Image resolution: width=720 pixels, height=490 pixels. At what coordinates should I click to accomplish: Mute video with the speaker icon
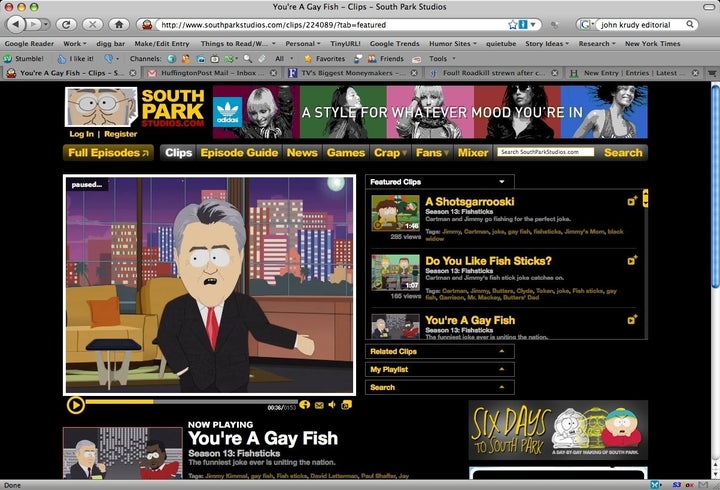(x=332, y=405)
